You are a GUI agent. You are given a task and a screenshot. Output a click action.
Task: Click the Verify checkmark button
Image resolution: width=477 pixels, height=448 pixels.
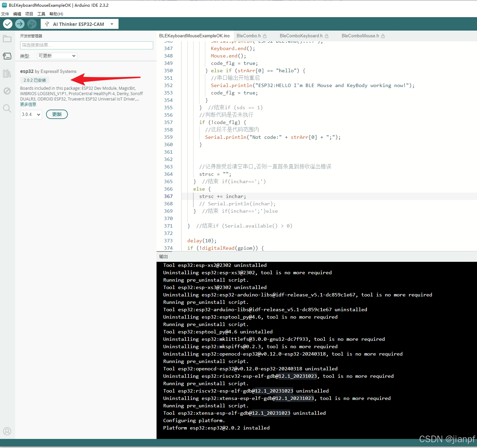8,24
